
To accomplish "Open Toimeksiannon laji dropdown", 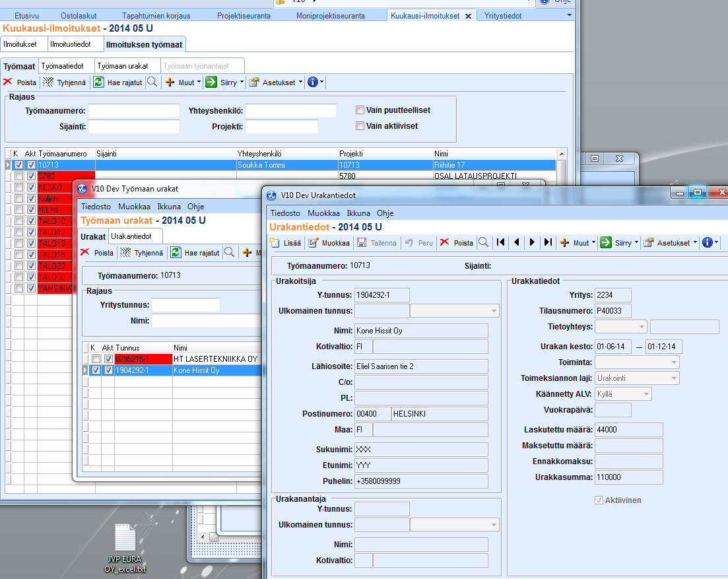I will 674,378.
